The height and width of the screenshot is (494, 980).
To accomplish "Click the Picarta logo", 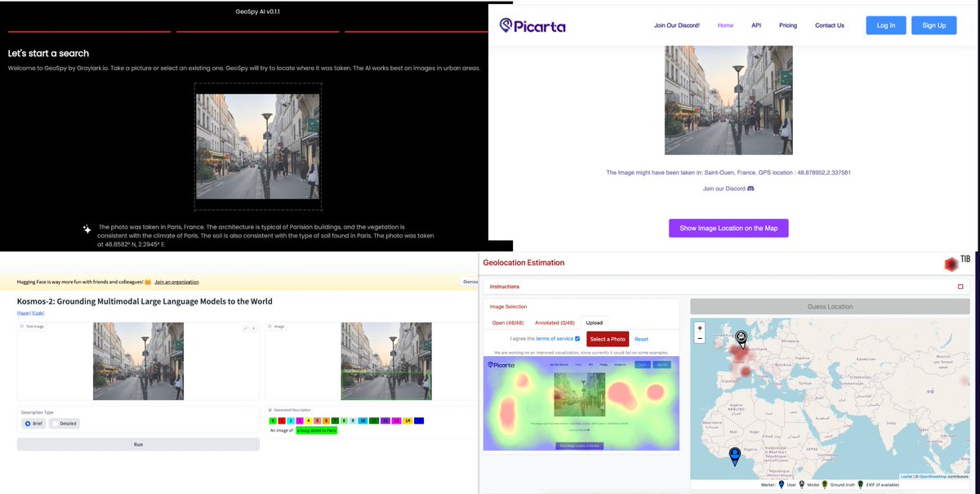I will 532,25.
